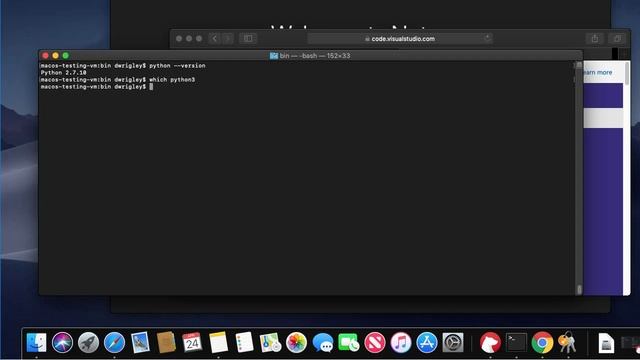Image resolution: width=640 pixels, height=360 pixels.
Task: Open FaceTime green camera icon in Dock
Action: [x=349, y=342]
